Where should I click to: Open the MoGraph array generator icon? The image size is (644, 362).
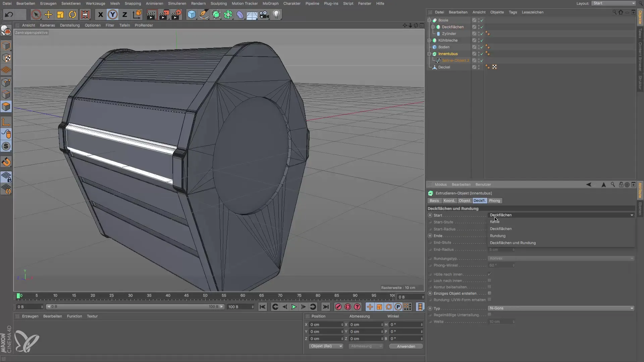[x=228, y=14]
